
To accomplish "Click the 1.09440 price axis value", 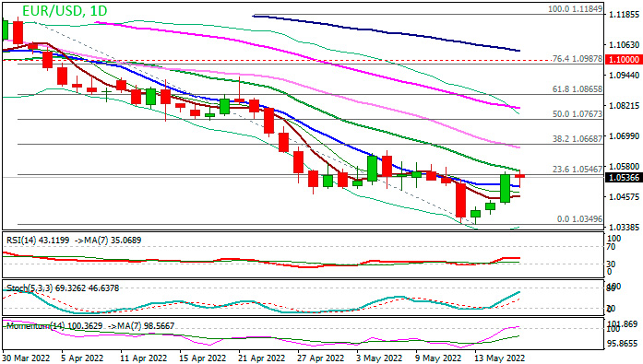I will point(625,75).
